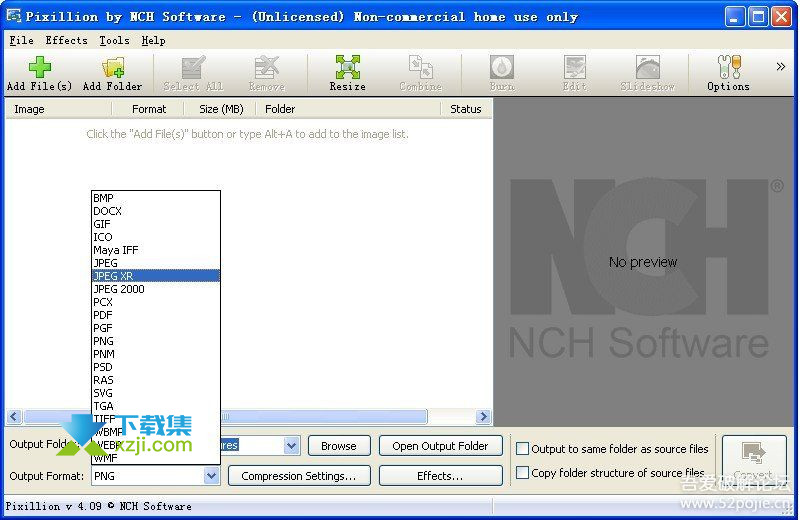800x520 pixels.
Task: Select RAS in the format list
Action: click(156, 380)
